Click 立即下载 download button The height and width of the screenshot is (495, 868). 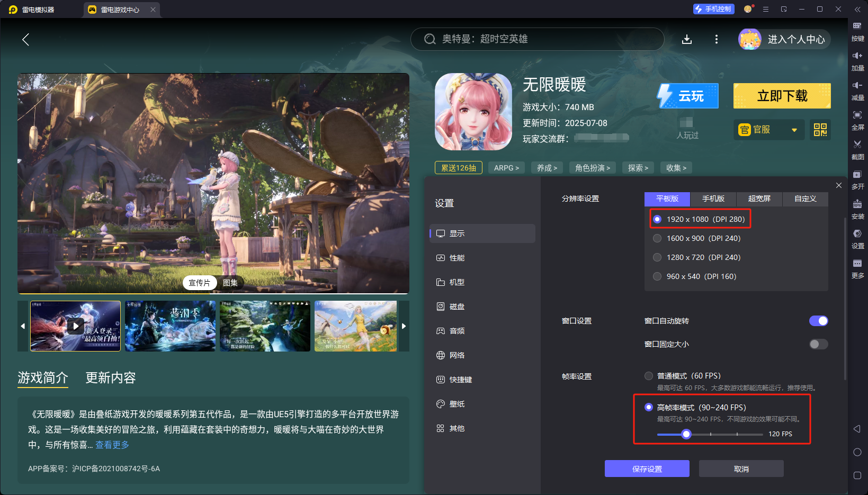(x=782, y=96)
